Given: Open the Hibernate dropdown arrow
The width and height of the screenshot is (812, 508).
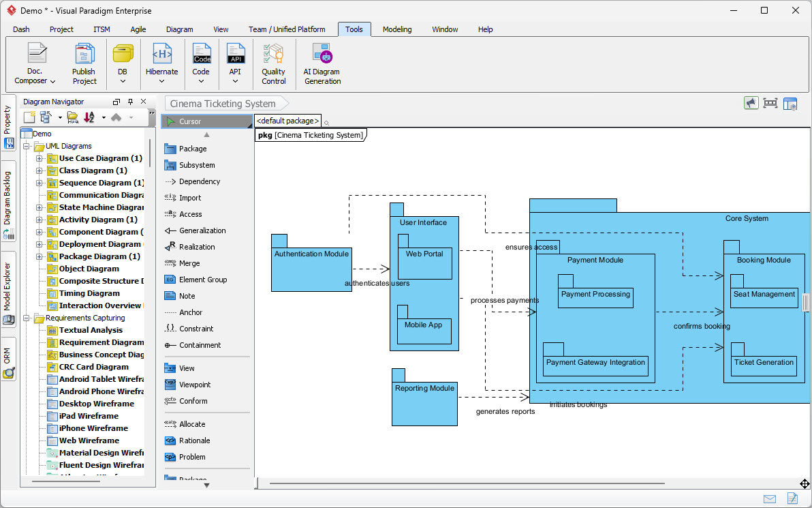Looking at the screenshot, I should [x=161, y=81].
